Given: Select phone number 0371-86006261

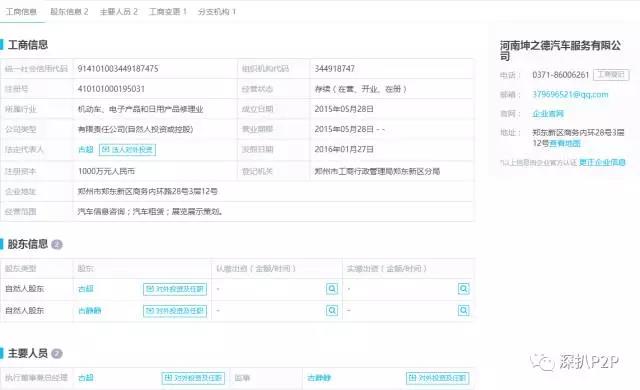Looking at the screenshot, I should pyautogui.click(x=560, y=75).
